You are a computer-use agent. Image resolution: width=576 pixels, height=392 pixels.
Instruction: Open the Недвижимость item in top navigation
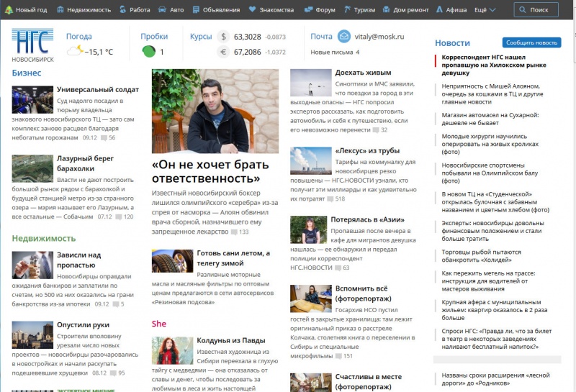point(84,10)
